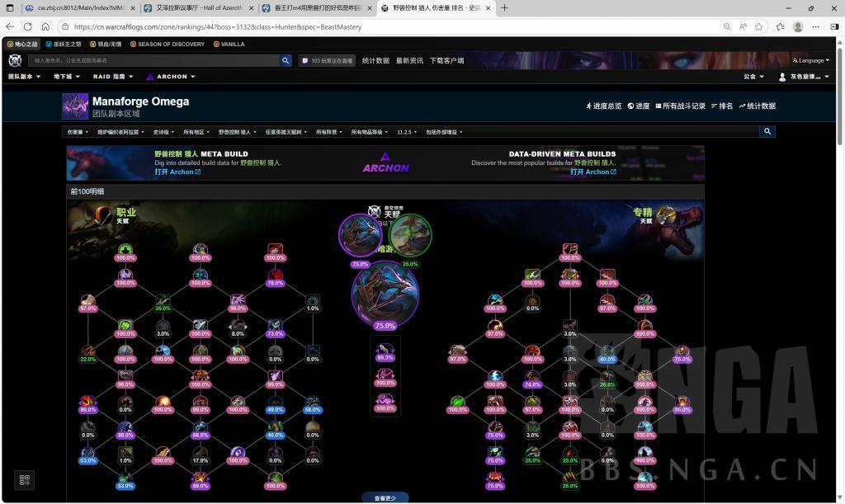Click the Warcraft Logs skull logo

click(16, 60)
